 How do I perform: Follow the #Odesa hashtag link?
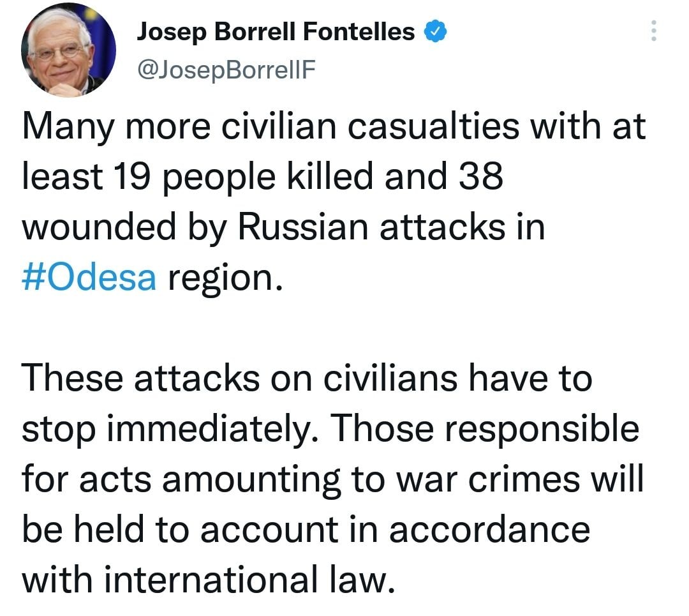pyautogui.click(x=89, y=277)
